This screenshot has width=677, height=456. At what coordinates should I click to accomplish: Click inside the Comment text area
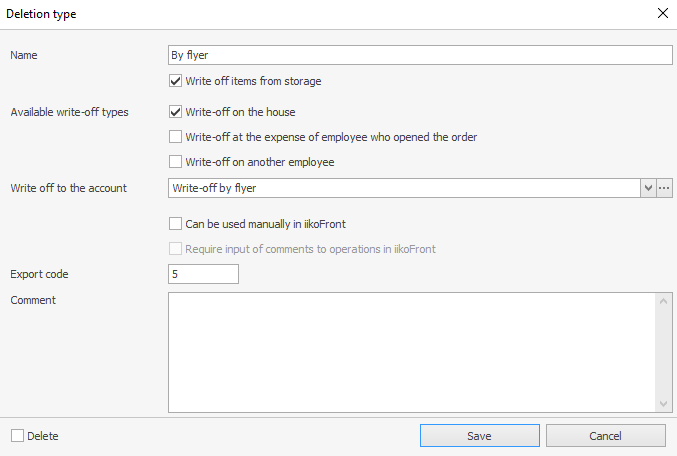(x=410, y=351)
